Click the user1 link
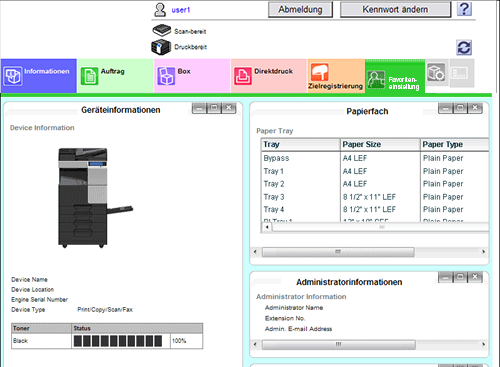Screen dimensions: 500x367 point(181,10)
